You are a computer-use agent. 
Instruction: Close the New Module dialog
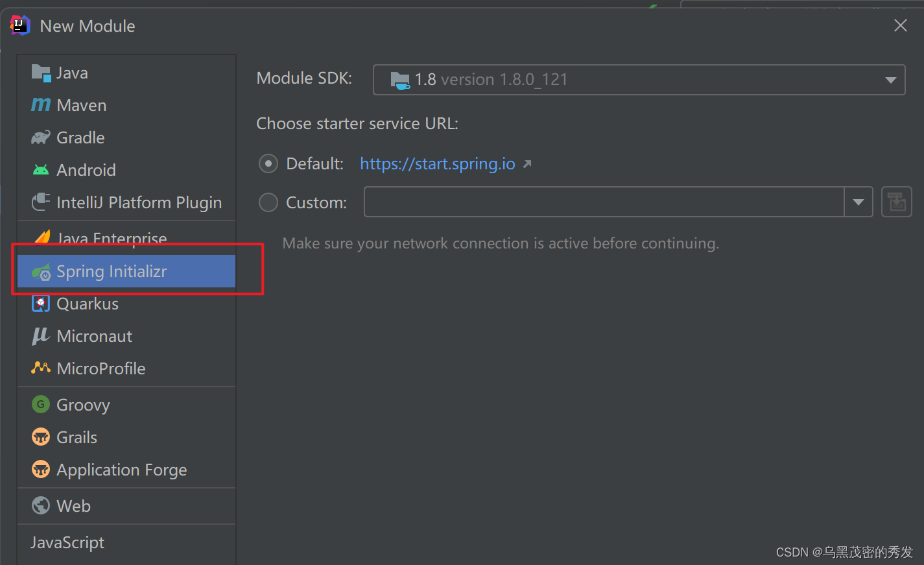click(901, 25)
